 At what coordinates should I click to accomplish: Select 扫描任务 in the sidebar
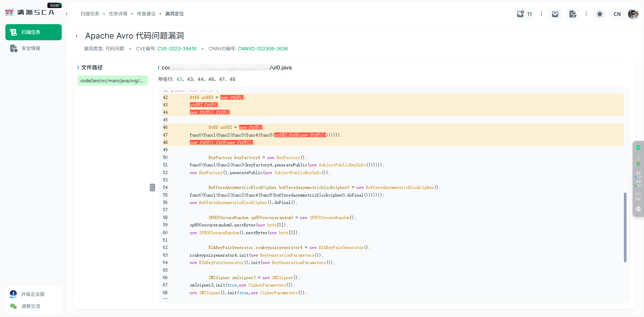(34, 32)
